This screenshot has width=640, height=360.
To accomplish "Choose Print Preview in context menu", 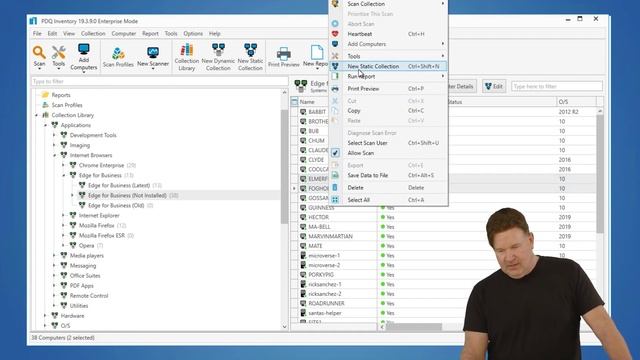I will coord(389,89).
